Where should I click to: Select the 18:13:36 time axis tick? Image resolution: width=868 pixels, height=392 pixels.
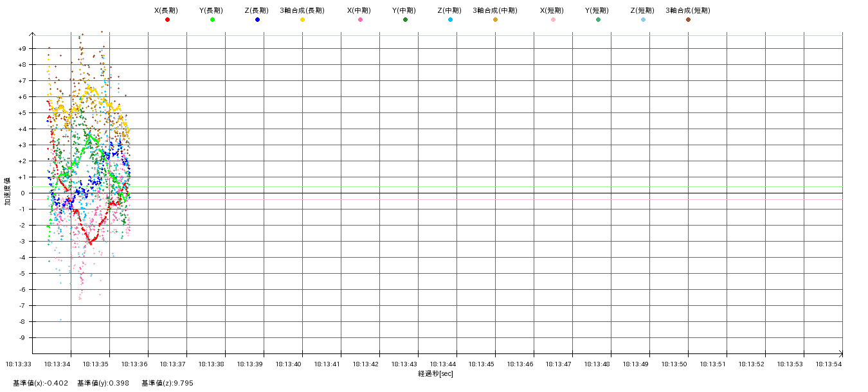click(x=134, y=364)
